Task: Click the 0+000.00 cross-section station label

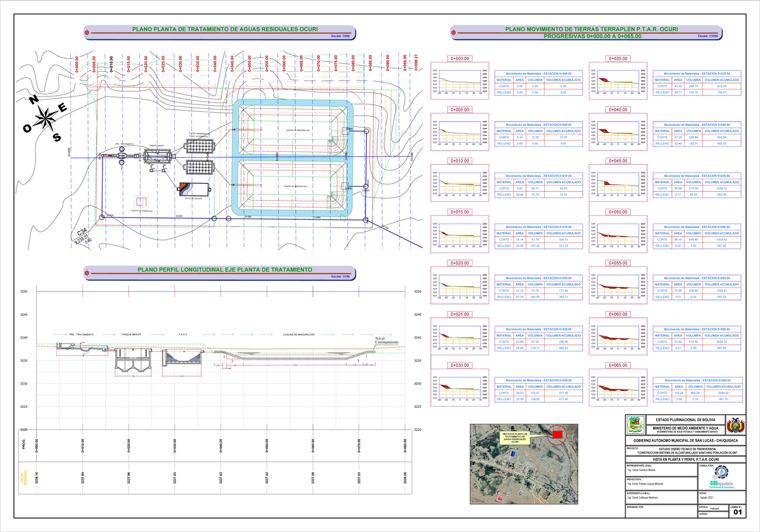Action: pos(459,58)
